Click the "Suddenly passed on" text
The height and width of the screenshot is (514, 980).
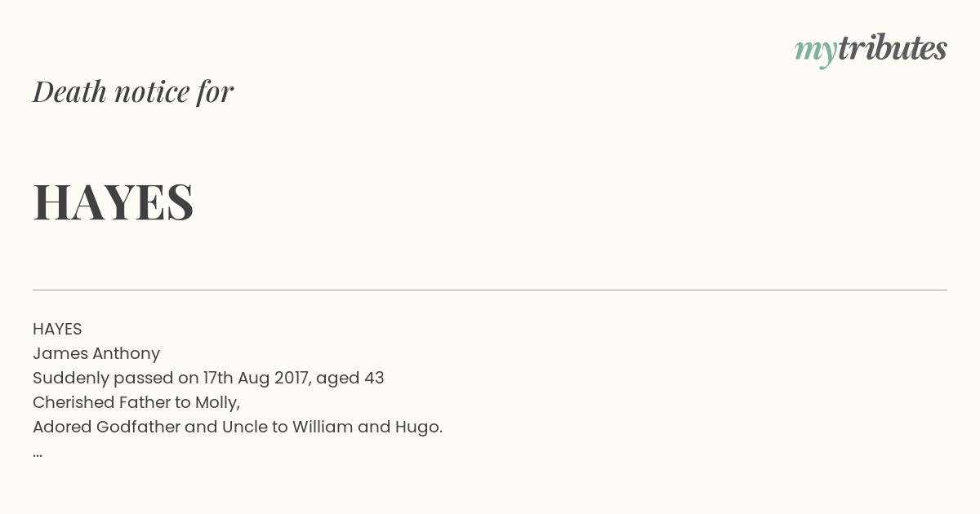[x=102, y=378]
